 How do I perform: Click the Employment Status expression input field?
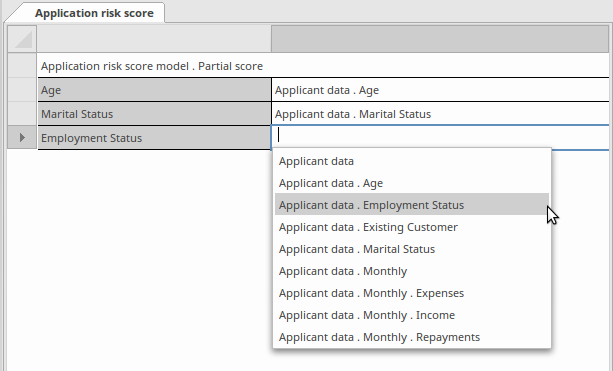click(440, 137)
